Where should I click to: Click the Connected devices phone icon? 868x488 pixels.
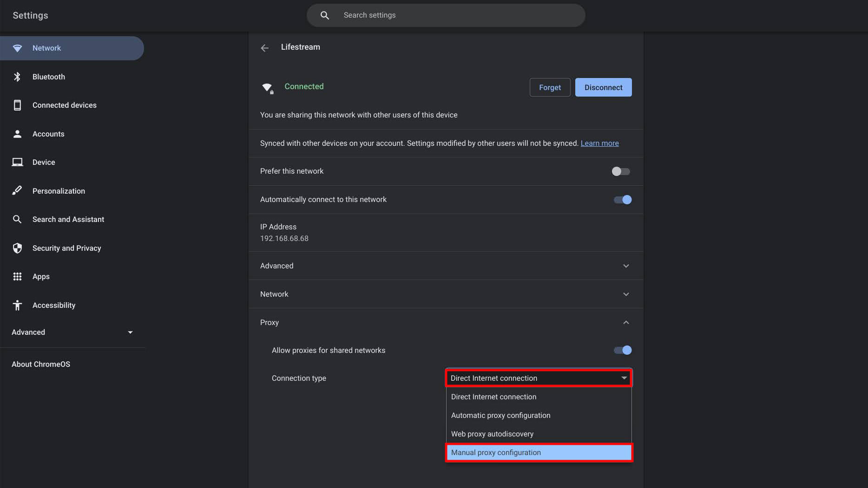[17, 105]
